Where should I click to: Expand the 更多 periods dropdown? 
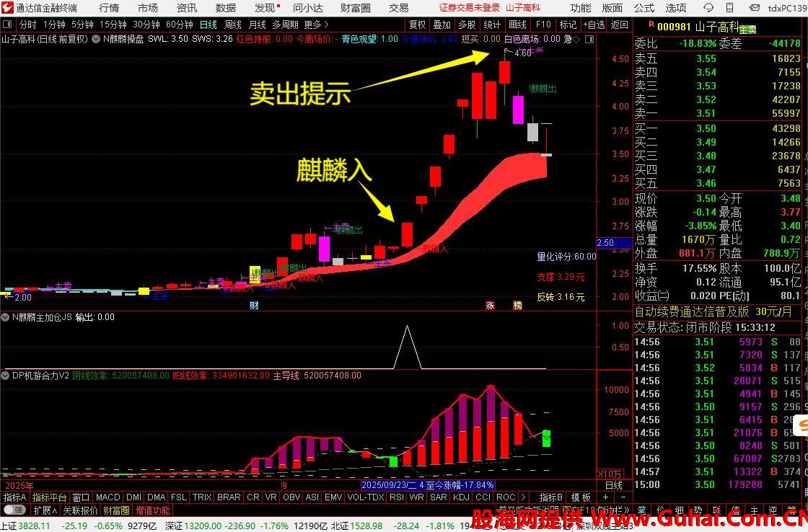click(x=316, y=25)
